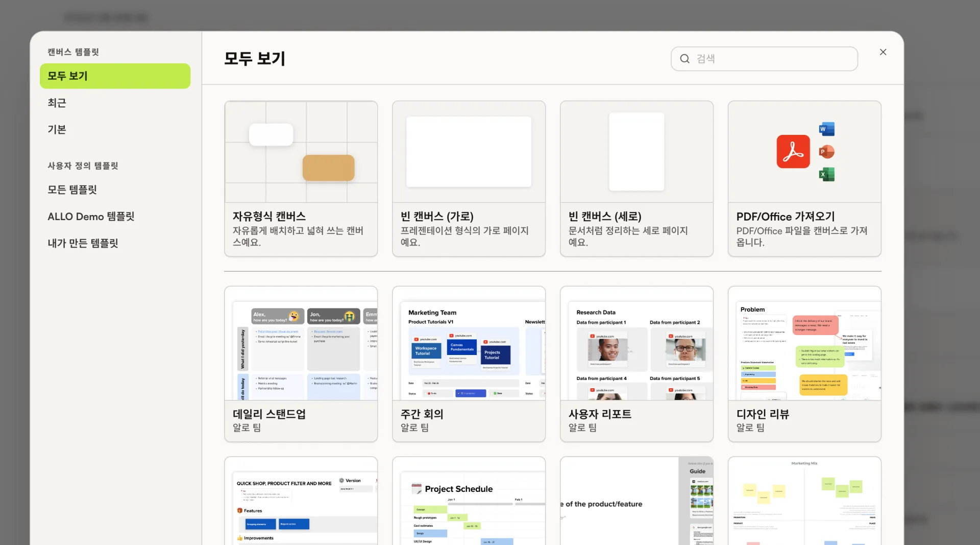The image size is (980, 545).
Task: Choose the 빈 캔버스 (세로) template
Action: 636,179
